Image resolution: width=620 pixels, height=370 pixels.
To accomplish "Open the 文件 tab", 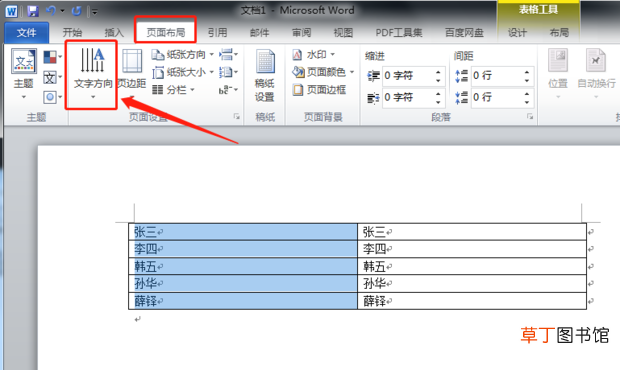I will [26, 33].
